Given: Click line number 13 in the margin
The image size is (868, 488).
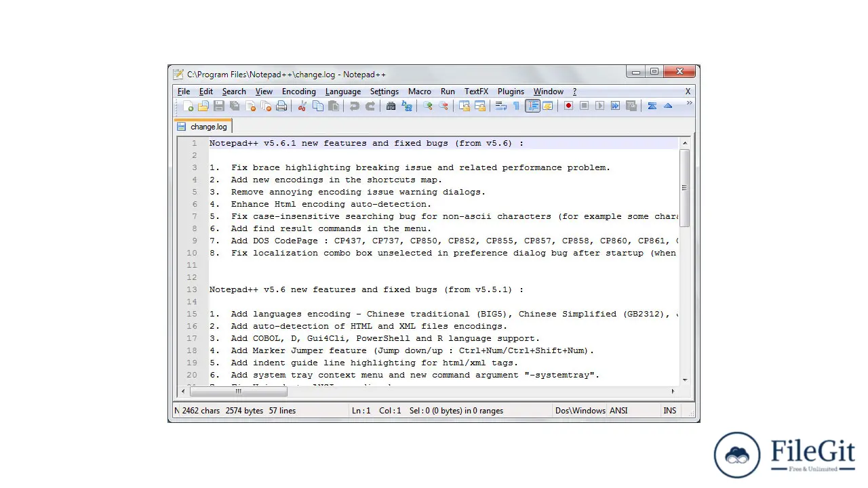Looking at the screenshot, I should pos(192,289).
